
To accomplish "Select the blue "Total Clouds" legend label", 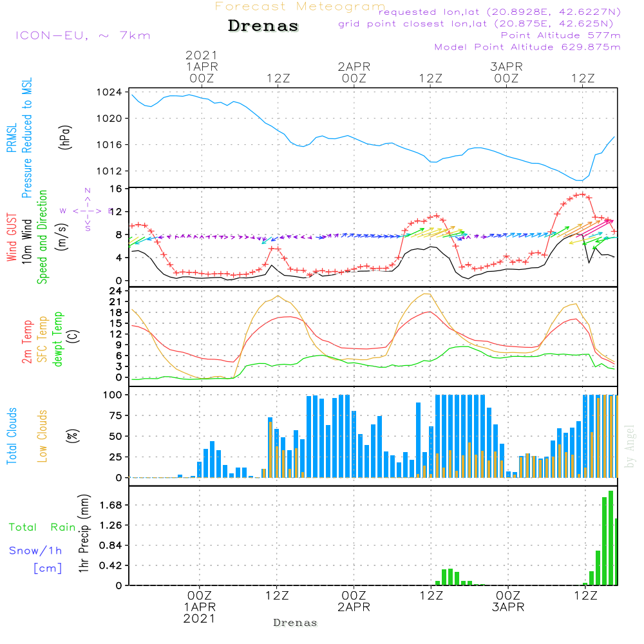I will [x=11, y=436].
